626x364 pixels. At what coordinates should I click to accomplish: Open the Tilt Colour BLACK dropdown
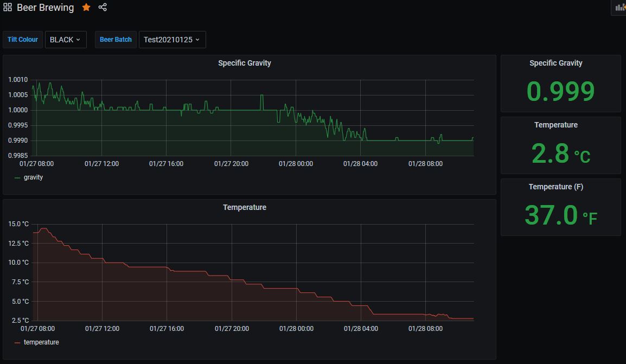[66, 40]
